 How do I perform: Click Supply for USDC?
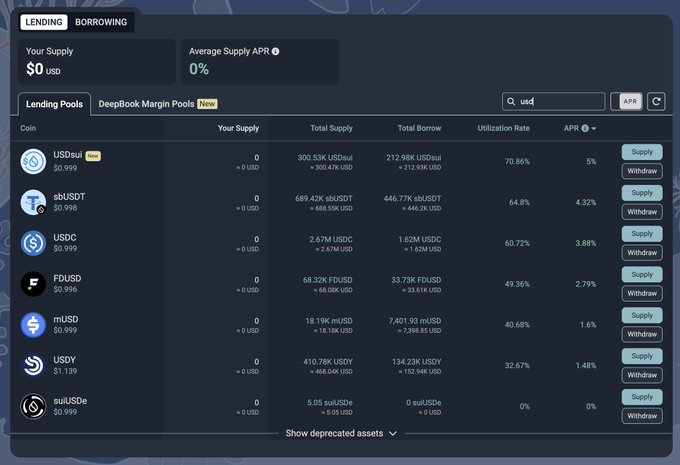pos(642,234)
